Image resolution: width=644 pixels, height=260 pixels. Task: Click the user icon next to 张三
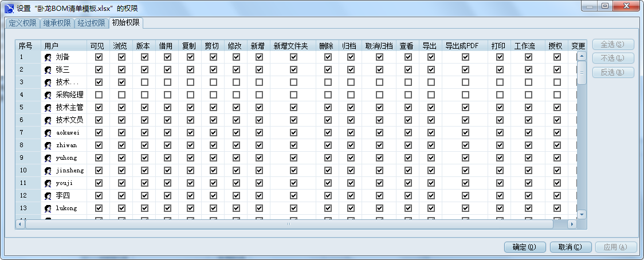(48, 70)
